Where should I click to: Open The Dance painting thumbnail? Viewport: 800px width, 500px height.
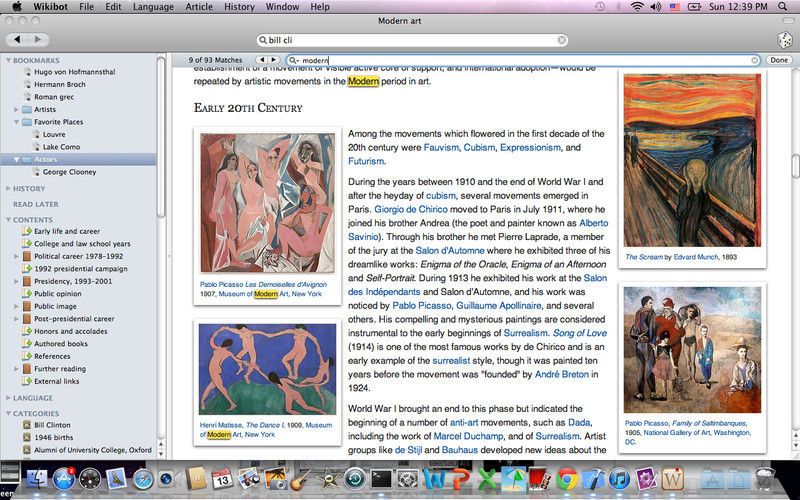pyautogui.click(x=267, y=369)
